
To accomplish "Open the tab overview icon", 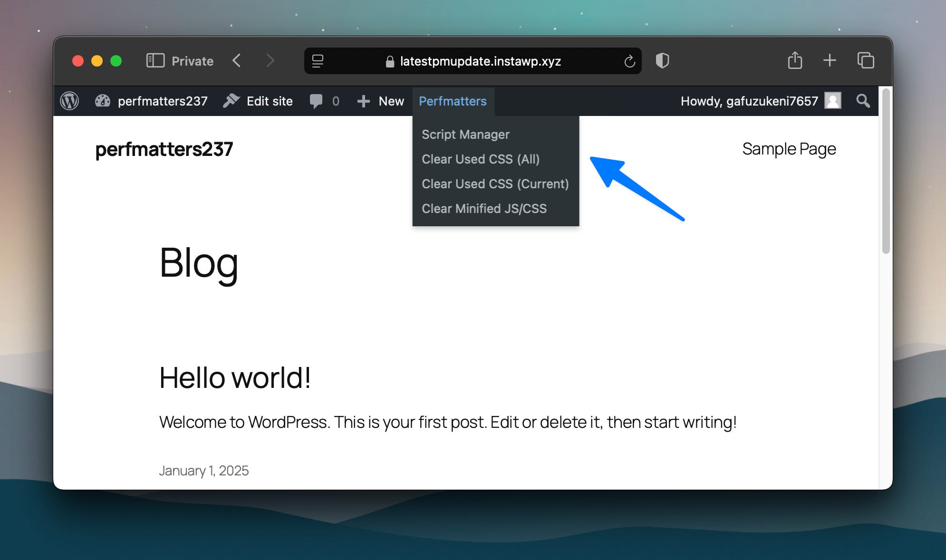I will point(865,61).
